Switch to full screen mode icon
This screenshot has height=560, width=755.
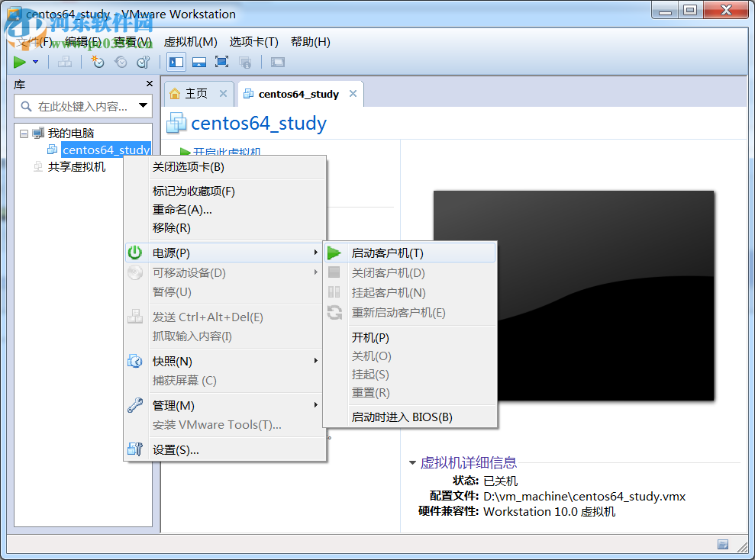(221, 62)
